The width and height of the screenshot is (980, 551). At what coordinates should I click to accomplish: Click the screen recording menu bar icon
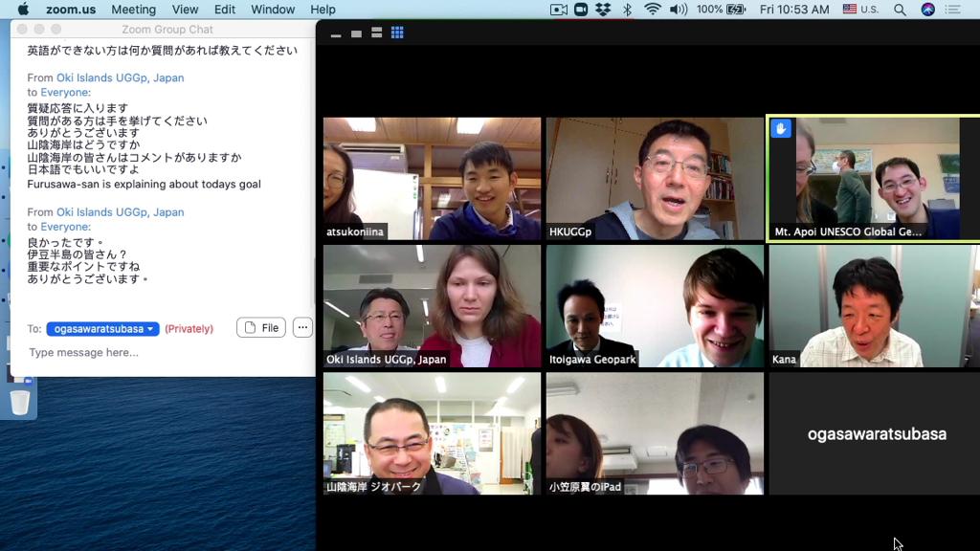pos(559,10)
